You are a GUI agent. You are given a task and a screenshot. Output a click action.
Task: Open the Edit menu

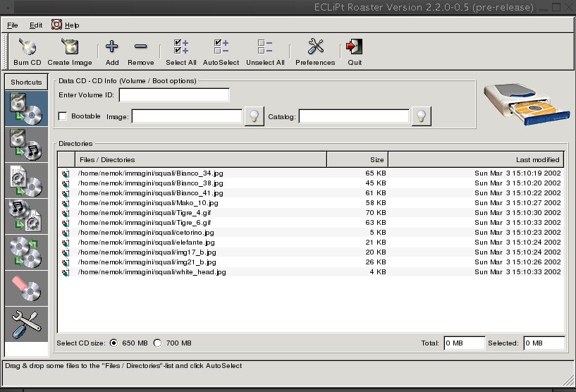[x=36, y=25]
